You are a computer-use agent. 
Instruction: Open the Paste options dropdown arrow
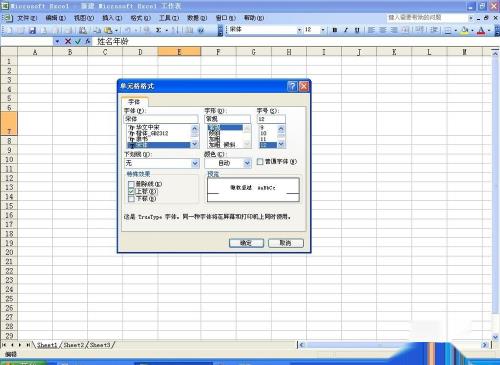(116, 30)
